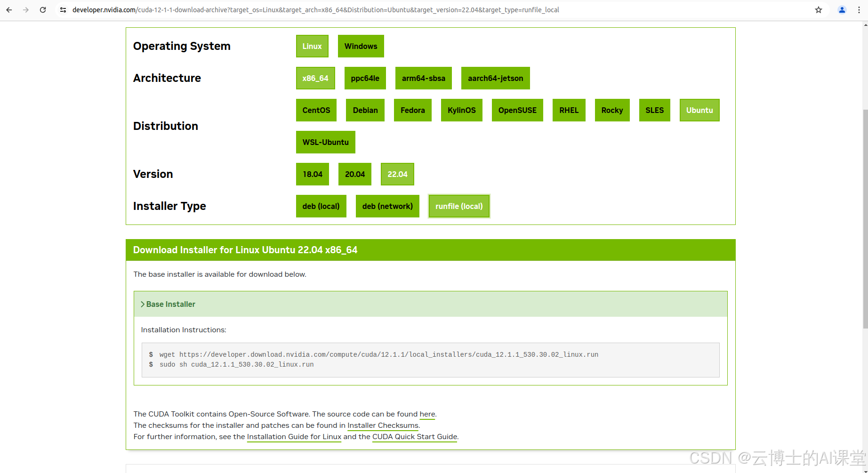The height and width of the screenshot is (473, 868).
Task: Click the Download Installer header bar
Action: point(431,250)
